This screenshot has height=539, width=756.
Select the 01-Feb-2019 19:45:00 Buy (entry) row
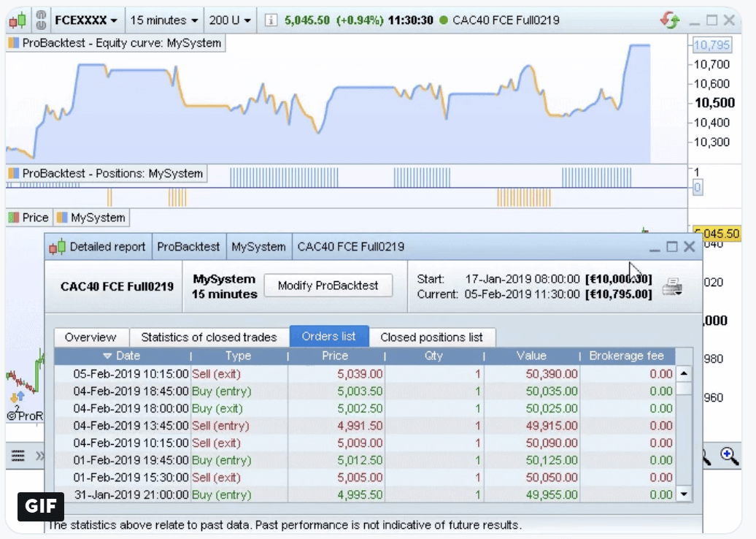click(365, 460)
